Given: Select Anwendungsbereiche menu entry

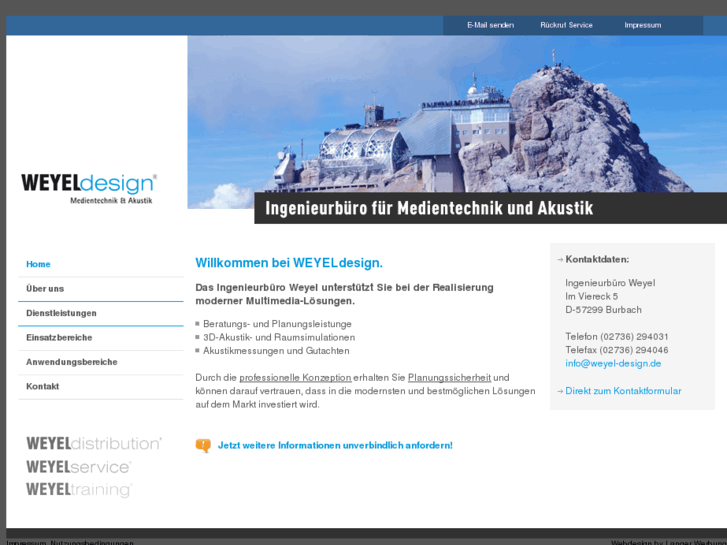Looking at the screenshot, I should tap(71, 362).
